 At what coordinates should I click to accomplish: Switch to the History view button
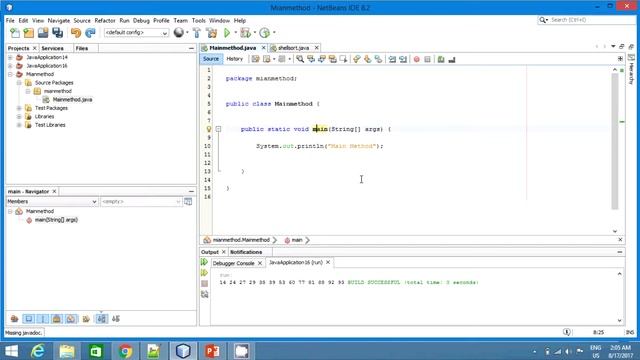pos(235,59)
